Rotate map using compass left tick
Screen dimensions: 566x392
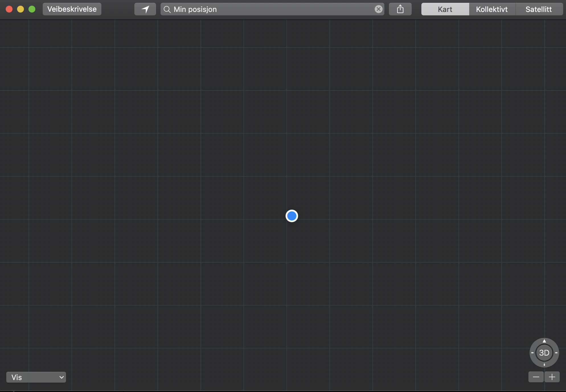pyautogui.click(x=532, y=353)
